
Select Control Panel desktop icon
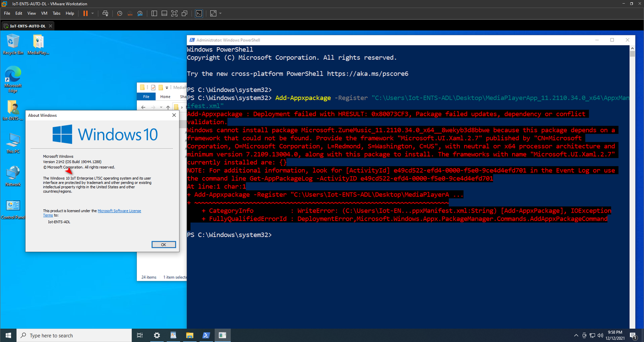(13, 210)
